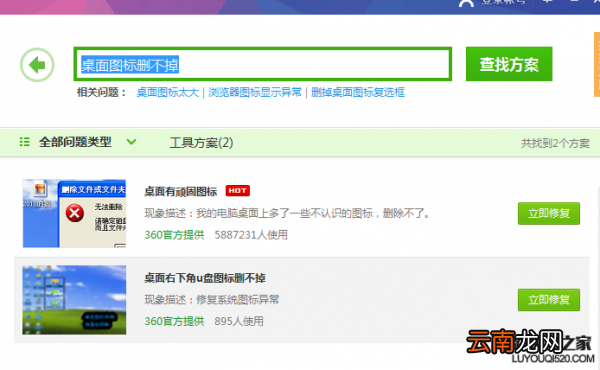
Task: Open the 桌面有顽固图标 solution title
Action: coord(181,191)
